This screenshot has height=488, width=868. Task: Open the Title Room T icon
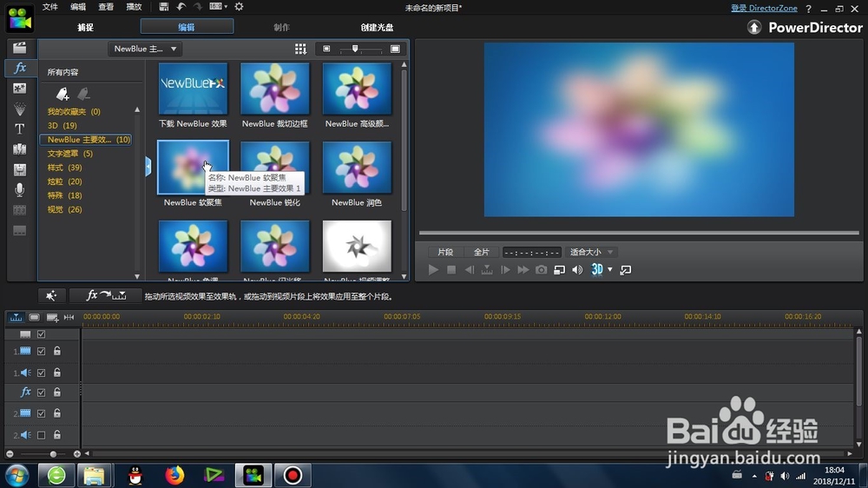[x=19, y=129]
